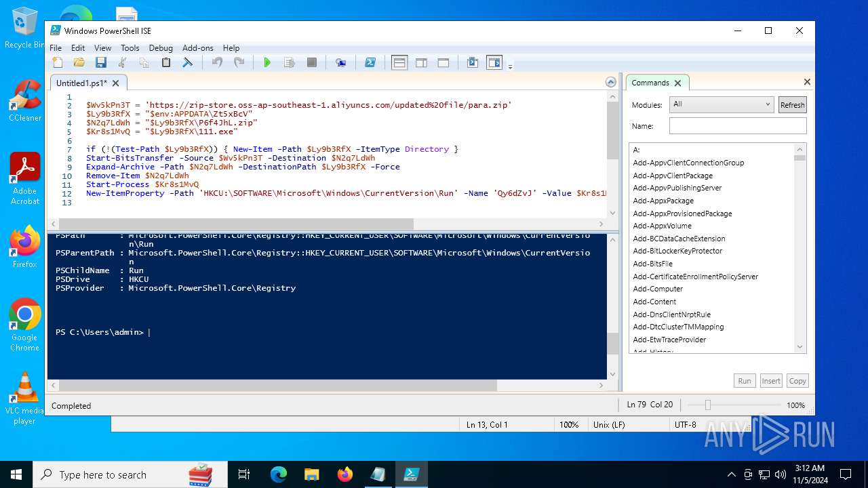Toggle Show Command Window icon
Screen dimensions: 868x488
pyautogui.click(x=473, y=62)
